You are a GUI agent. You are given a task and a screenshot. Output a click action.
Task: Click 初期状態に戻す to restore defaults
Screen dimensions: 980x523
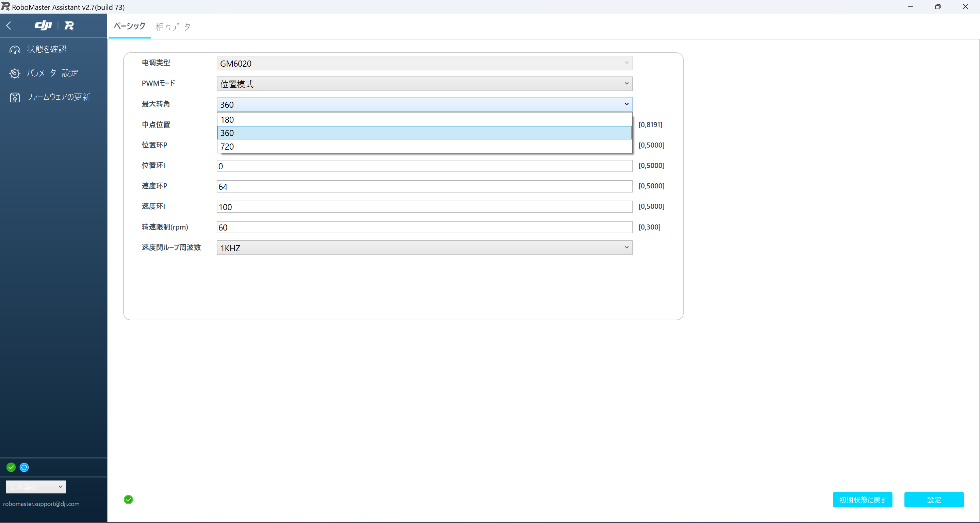pyautogui.click(x=863, y=500)
